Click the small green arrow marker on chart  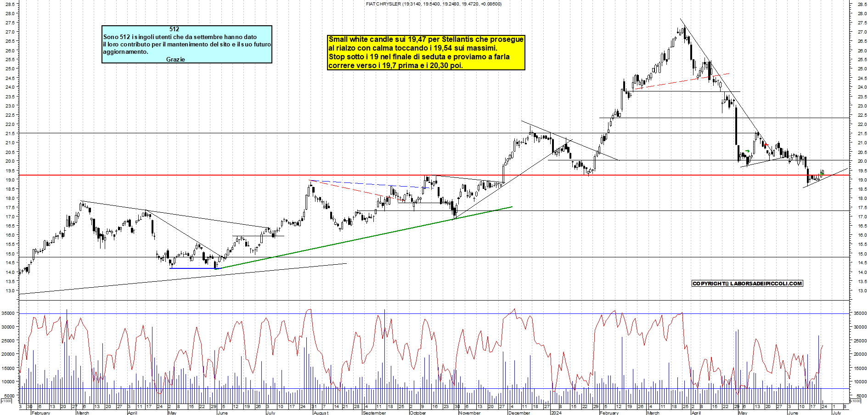pos(747,151)
